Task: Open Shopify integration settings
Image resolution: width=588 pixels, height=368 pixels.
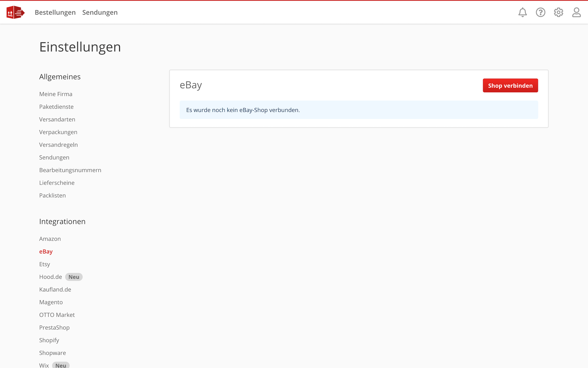Action: pyautogui.click(x=49, y=340)
